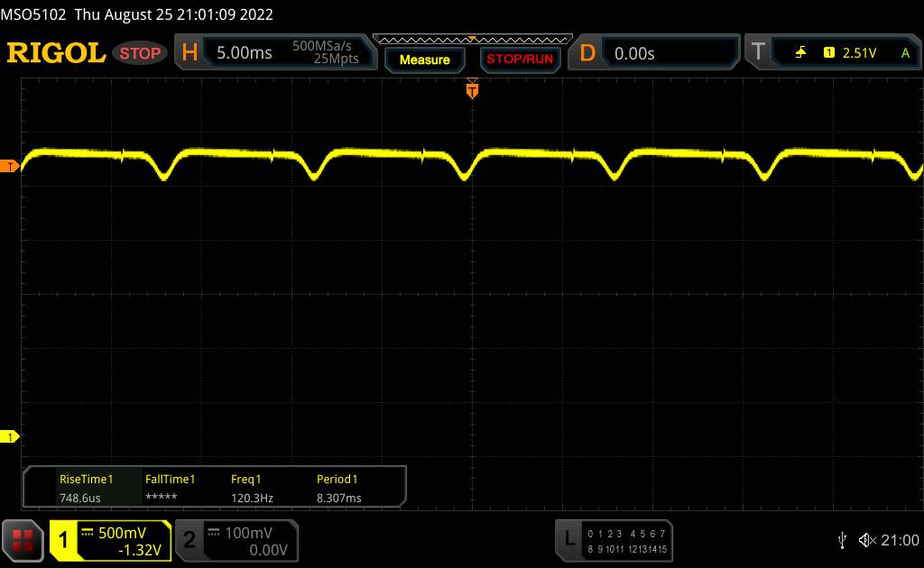Click the digital channels 0-15 panel
This screenshot has width=924, height=568.
point(627,542)
